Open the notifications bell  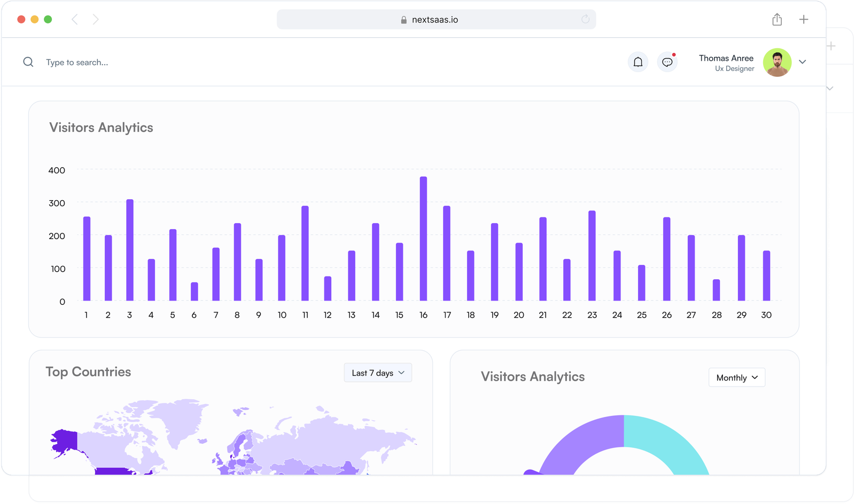tap(638, 62)
